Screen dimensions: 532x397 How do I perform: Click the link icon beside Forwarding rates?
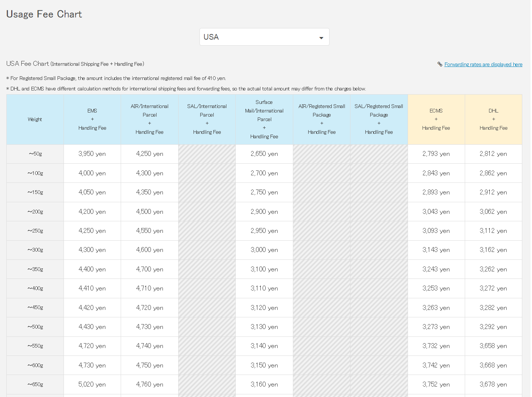(x=440, y=64)
